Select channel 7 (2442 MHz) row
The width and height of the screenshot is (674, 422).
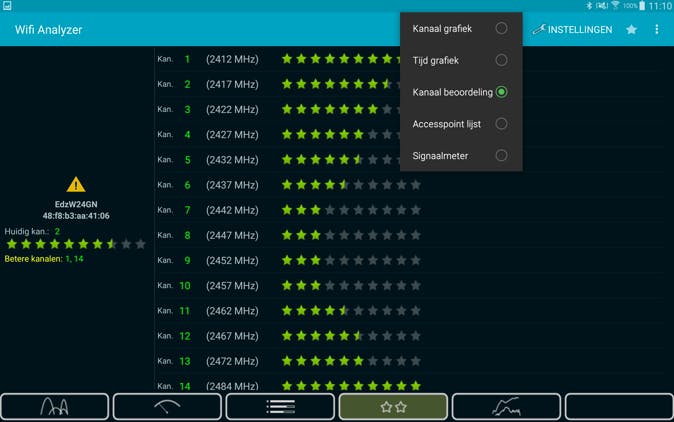click(411, 210)
